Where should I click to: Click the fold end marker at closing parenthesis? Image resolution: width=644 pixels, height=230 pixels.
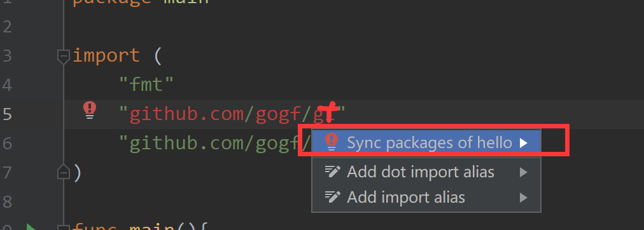pyautogui.click(x=63, y=172)
